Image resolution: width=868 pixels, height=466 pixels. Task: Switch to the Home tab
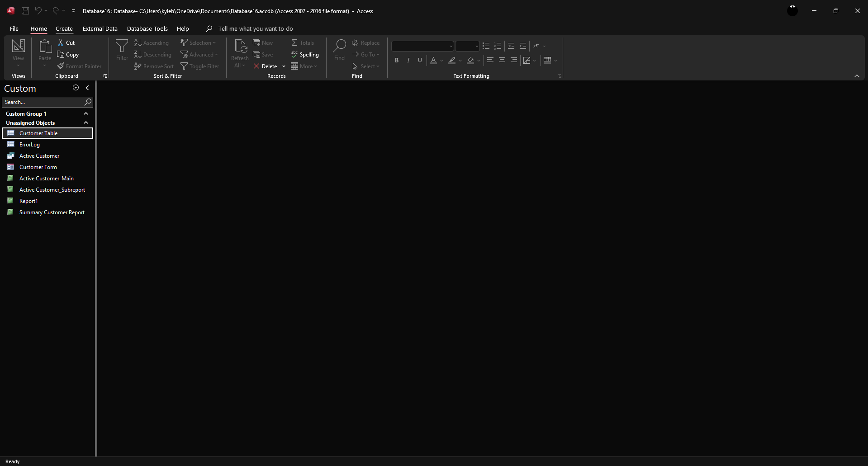point(38,28)
